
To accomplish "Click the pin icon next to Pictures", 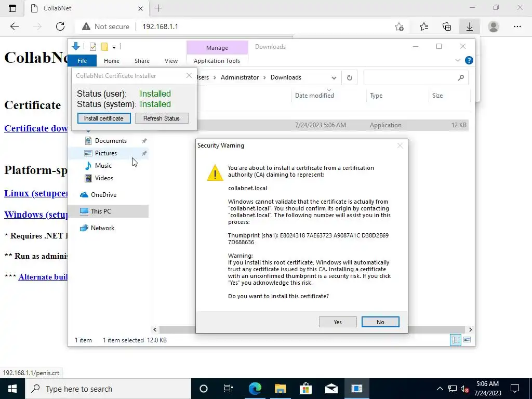I will [144, 153].
